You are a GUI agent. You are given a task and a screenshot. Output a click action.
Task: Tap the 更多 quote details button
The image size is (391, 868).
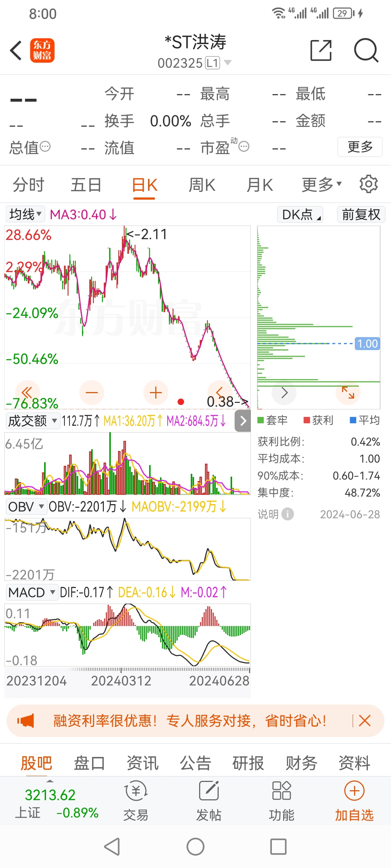click(x=360, y=147)
